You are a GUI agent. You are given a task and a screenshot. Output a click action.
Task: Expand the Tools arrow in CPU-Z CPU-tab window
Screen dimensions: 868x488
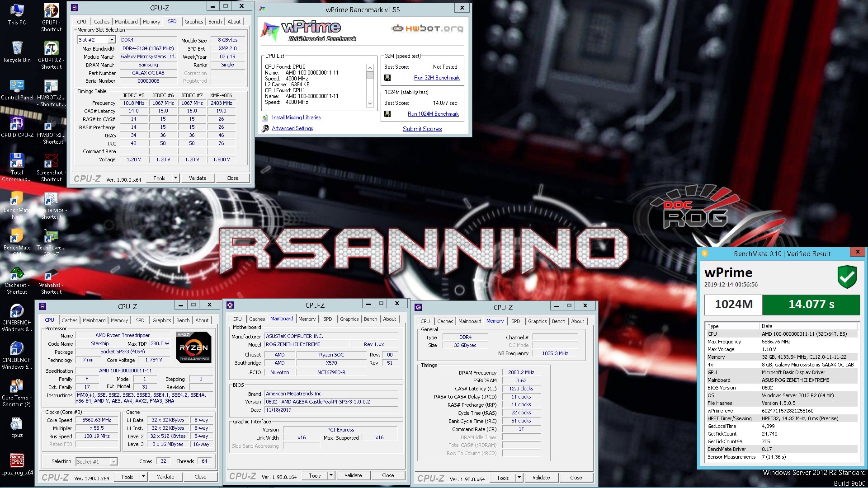(143, 477)
